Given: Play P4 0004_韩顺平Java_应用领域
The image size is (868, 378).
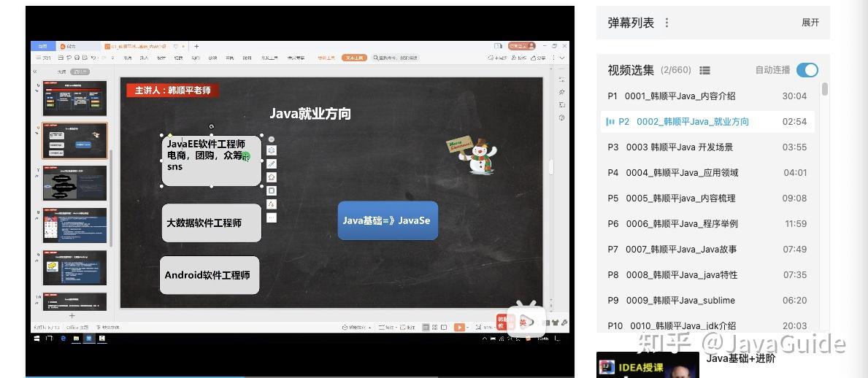Looking at the screenshot, I should tap(707, 173).
